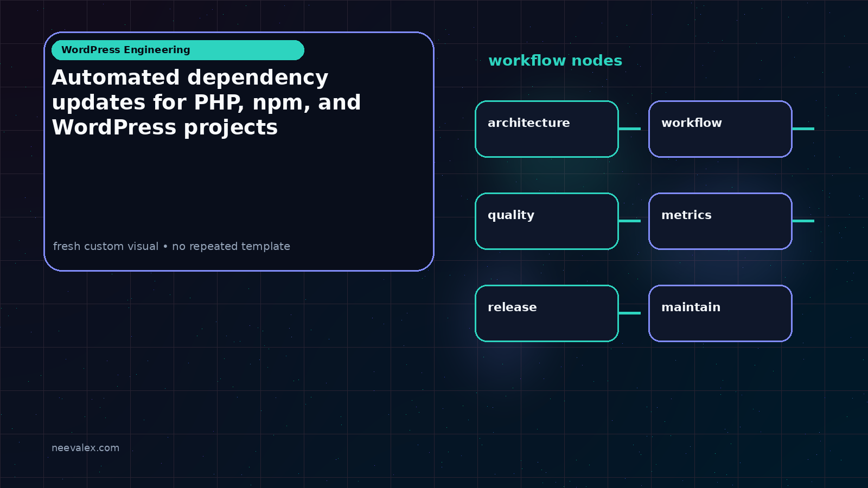Choose the maintain node

click(x=720, y=313)
